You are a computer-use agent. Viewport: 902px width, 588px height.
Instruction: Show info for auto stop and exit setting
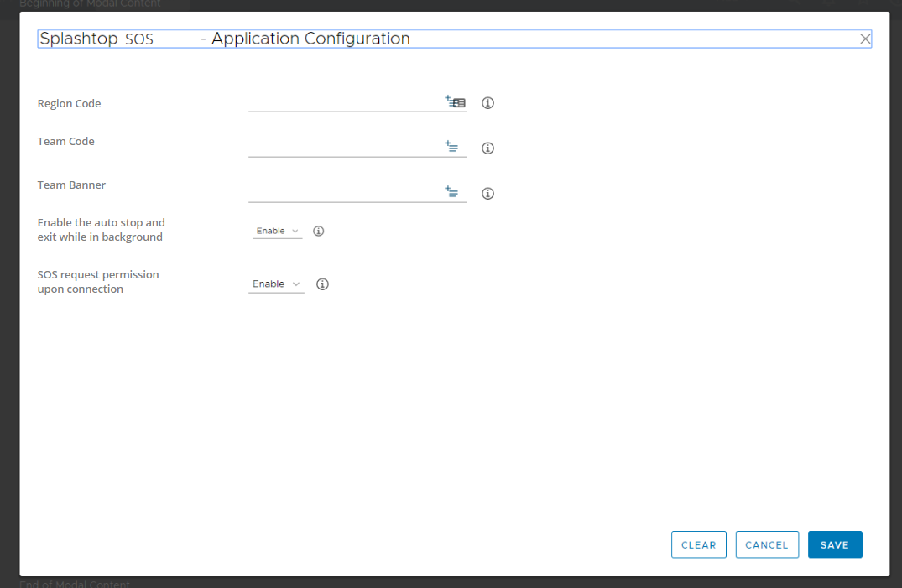click(319, 231)
